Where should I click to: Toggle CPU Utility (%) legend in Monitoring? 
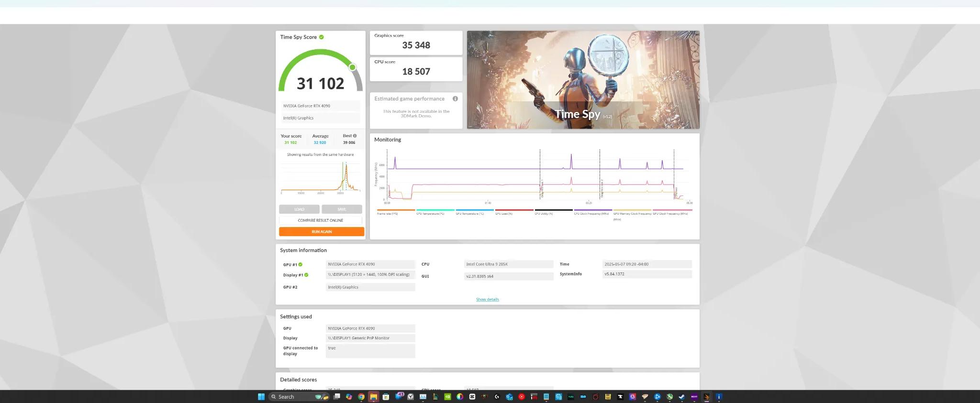pyautogui.click(x=553, y=212)
